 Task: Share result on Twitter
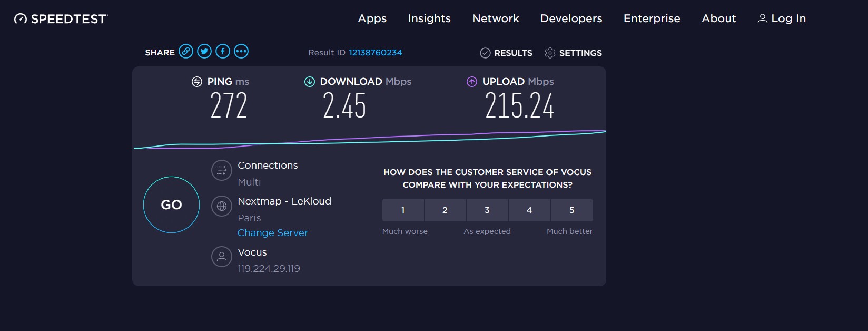tap(204, 51)
